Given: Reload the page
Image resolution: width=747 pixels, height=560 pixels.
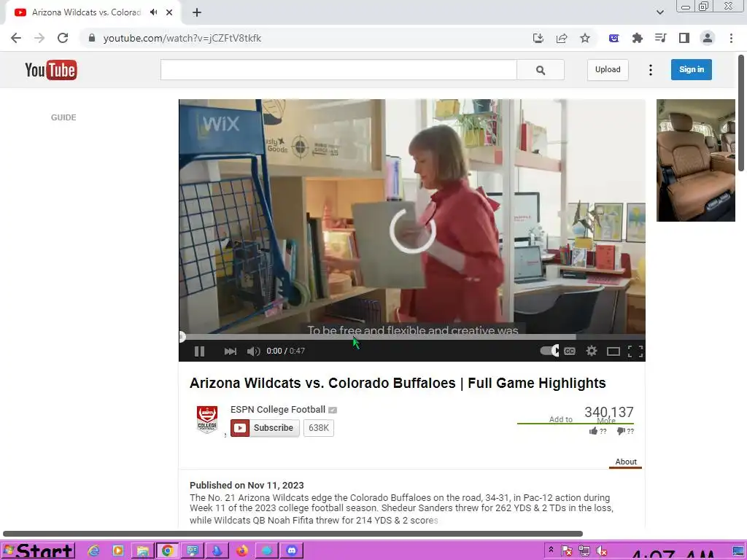Looking at the screenshot, I should click(63, 38).
